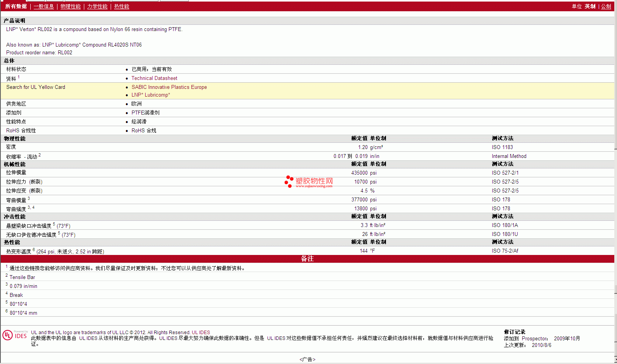The height and width of the screenshot is (364, 617).
Task: Click the 上次更新 date 2010/8/6
Action: 541,345
